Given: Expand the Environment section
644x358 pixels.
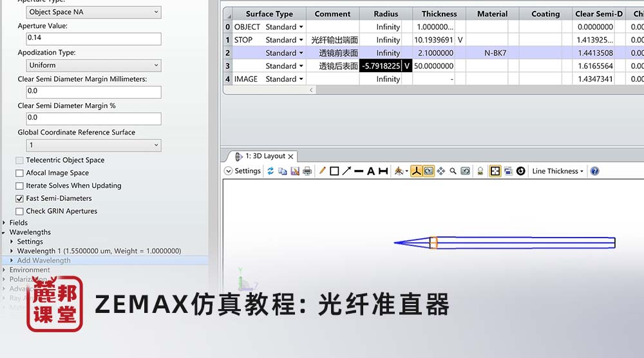Looking at the screenshot, I should click(x=4, y=270).
